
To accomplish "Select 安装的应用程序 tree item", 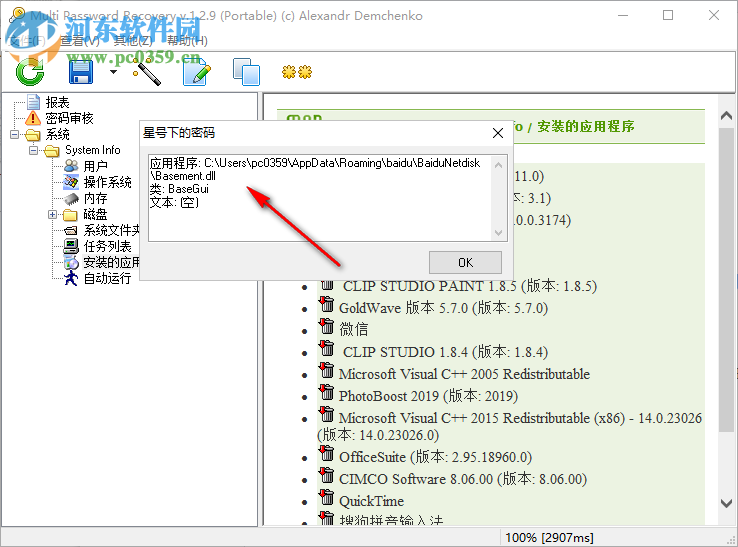I will pos(112,262).
